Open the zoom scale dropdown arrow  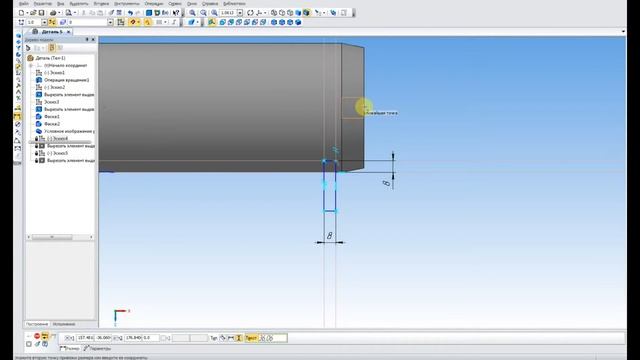click(x=240, y=13)
